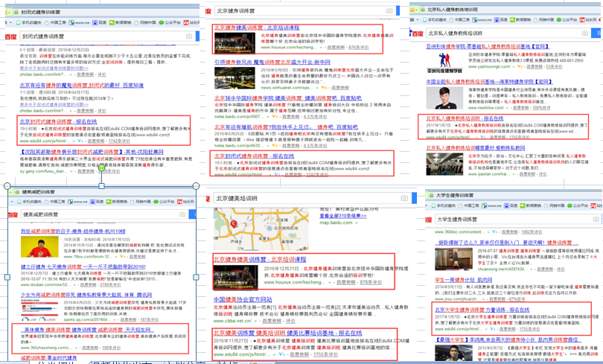Expand arrow after www.newhilow.com URL
The width and height of the screenshot is (603, 364).
pyautogui.click(x=508, y=108)
